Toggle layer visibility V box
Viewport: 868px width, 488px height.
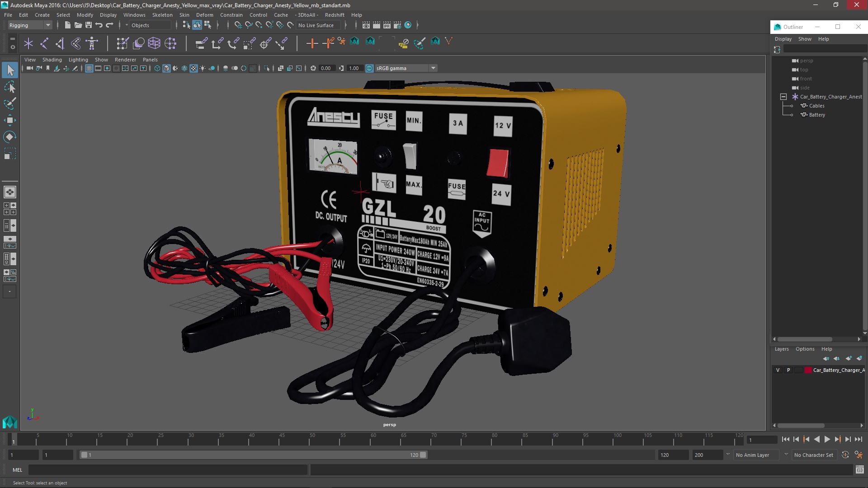[778, 370]
